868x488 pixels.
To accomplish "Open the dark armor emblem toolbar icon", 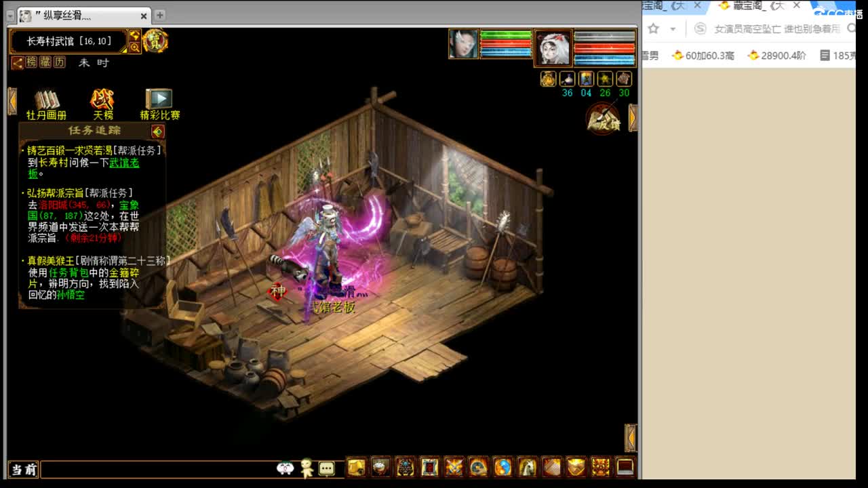I will click(x=406, y=467).
